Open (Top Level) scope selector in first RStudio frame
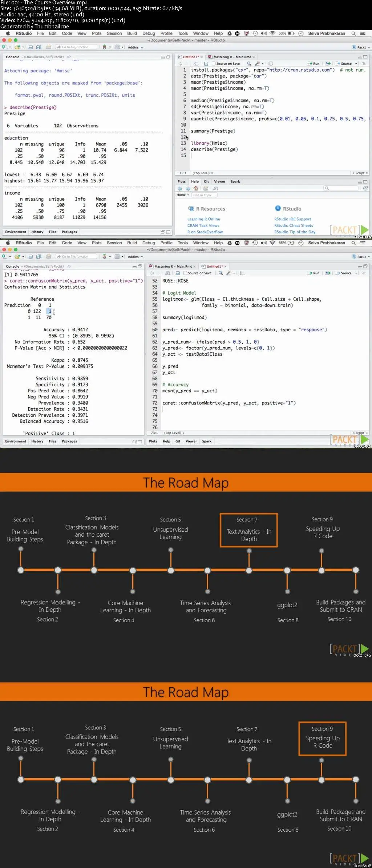This screenshot has height=868, width=372. point(203,173)
